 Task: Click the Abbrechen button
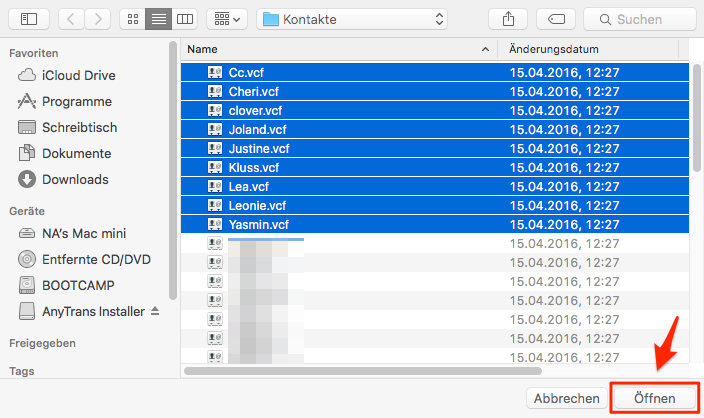coord(566,398)
